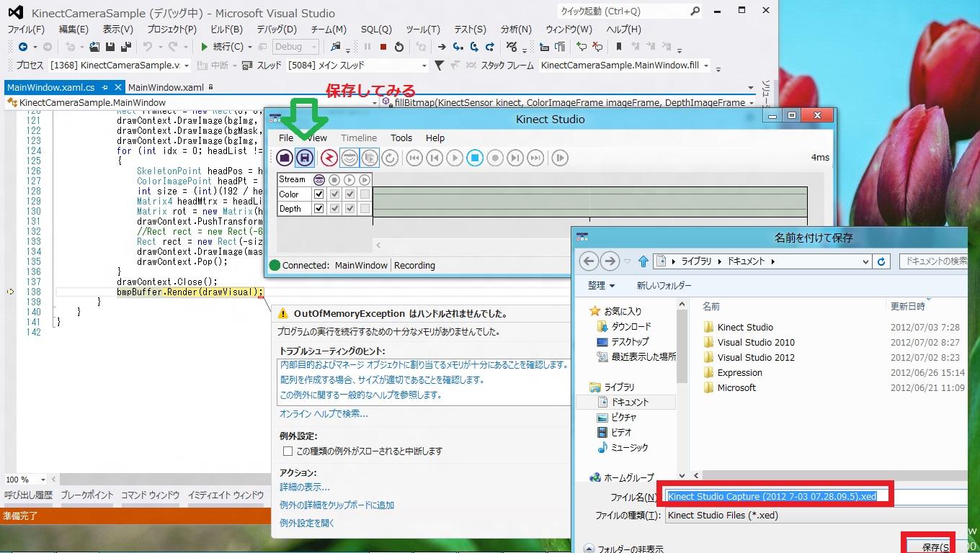
Task: Open the Help menu in Kinect Studio
Action: 435,138
